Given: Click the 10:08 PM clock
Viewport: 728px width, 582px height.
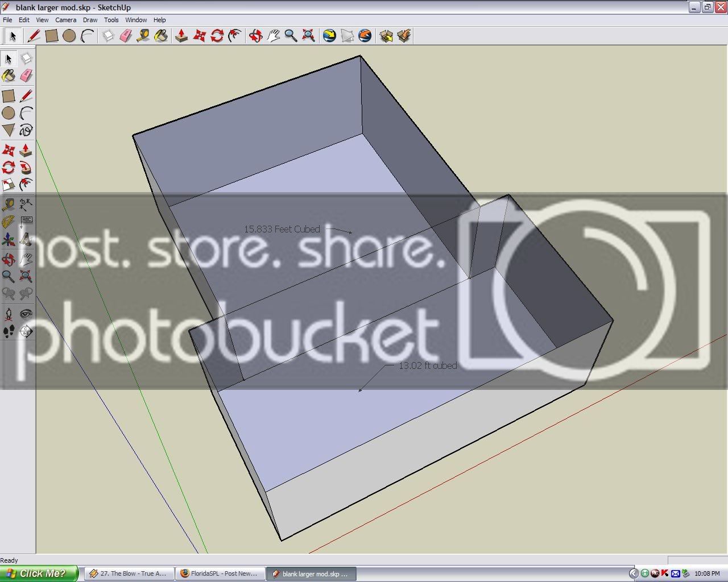Looking at the screenshot, I should point(707,573).
